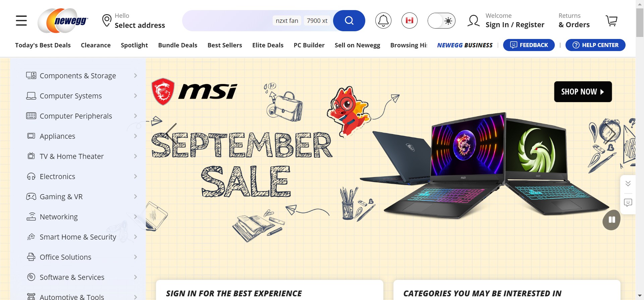Click the FEEDBACK button
The height and width of the screenshot is (300, 644).
529,45
